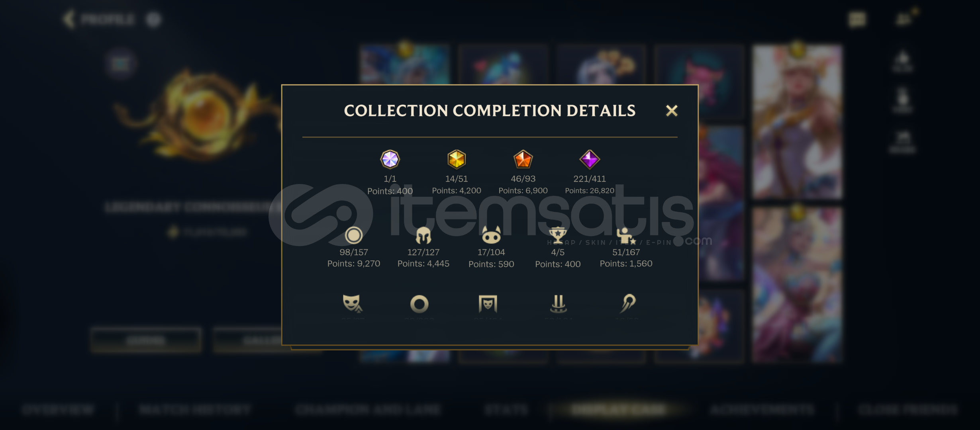Select the purple gem icon showing 221/411
980x430 pixels.
[x=590, y=159]
